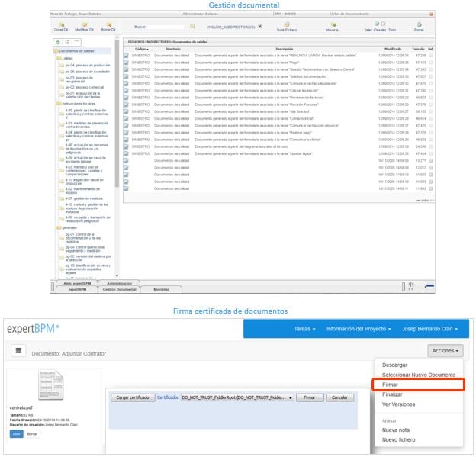The image size is (476, 457).
Task: Choose Seleccionar Nuevo Documento menu entry
Action: (x=419, y=375)
